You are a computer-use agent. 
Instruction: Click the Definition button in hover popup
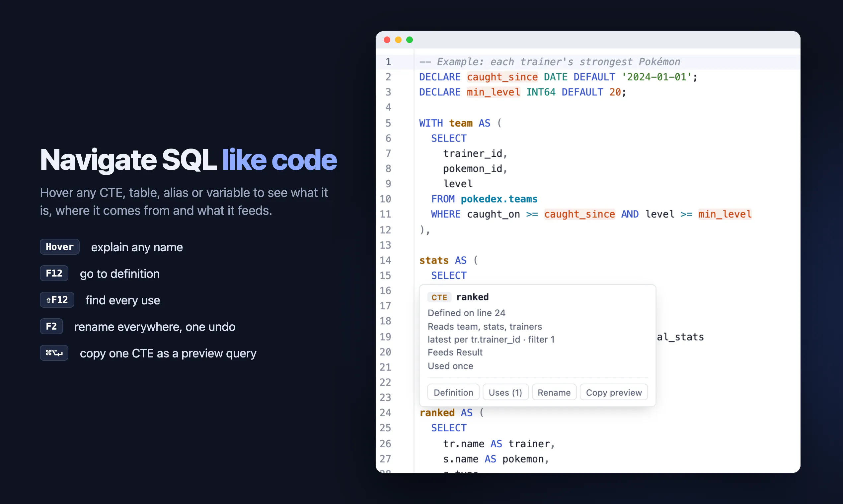pyautogui.click(x=453, y=392)
